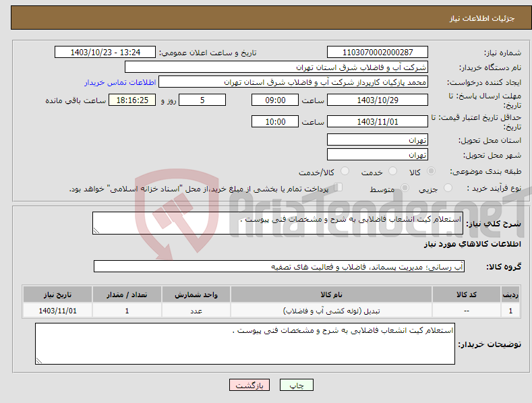Screen dimensions: 532x403
Task: Click the 09:00 deadline time field
Action: coord(275,100)
